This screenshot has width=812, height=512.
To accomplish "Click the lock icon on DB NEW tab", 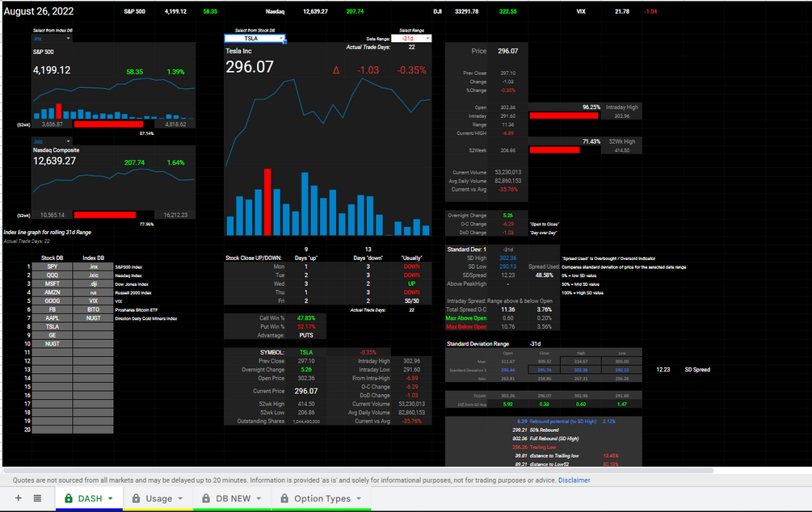I will coord(206,498).
